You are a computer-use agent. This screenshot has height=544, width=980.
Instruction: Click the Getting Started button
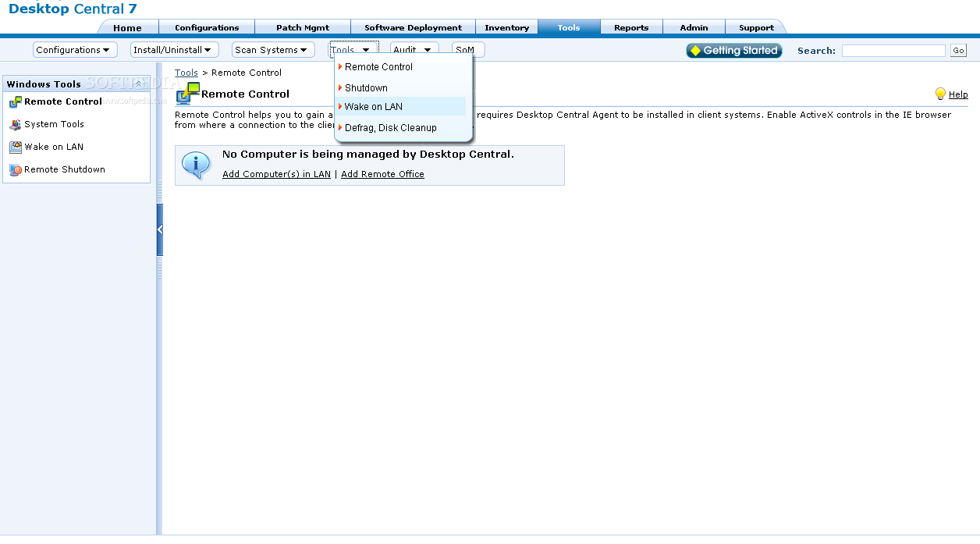(x=734, y=51)
